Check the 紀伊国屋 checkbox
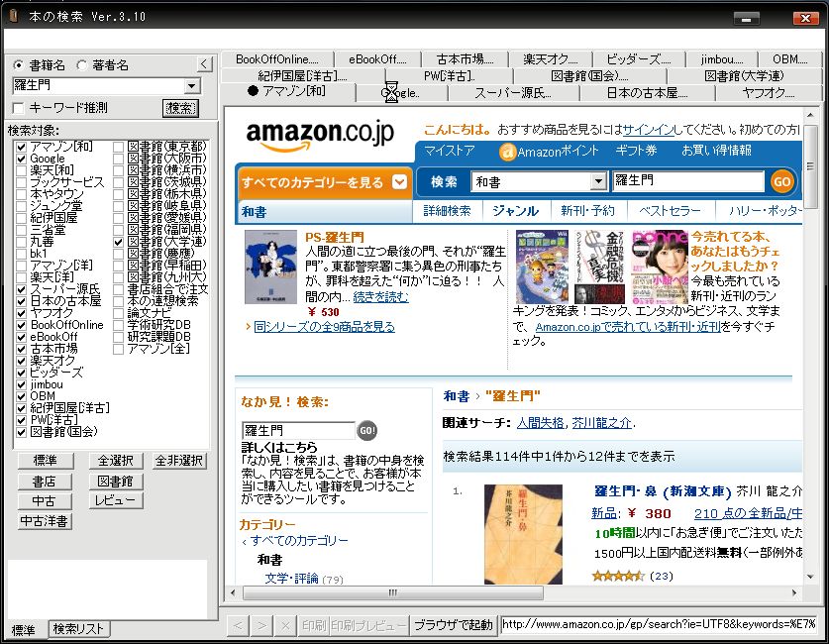Image resolution: width=829 pixels, height=644 pixels. [x=21, y=218]
